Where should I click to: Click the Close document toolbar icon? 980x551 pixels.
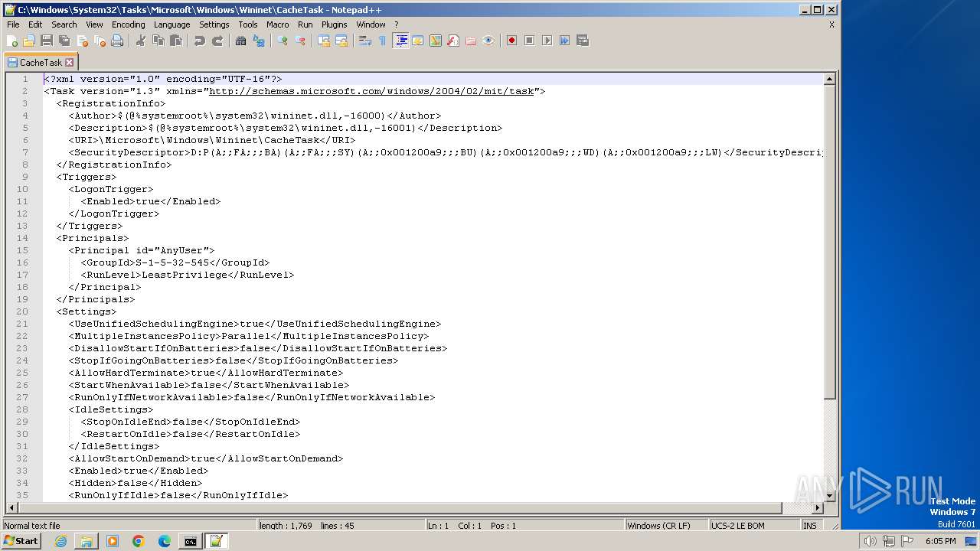pos(82,41)
